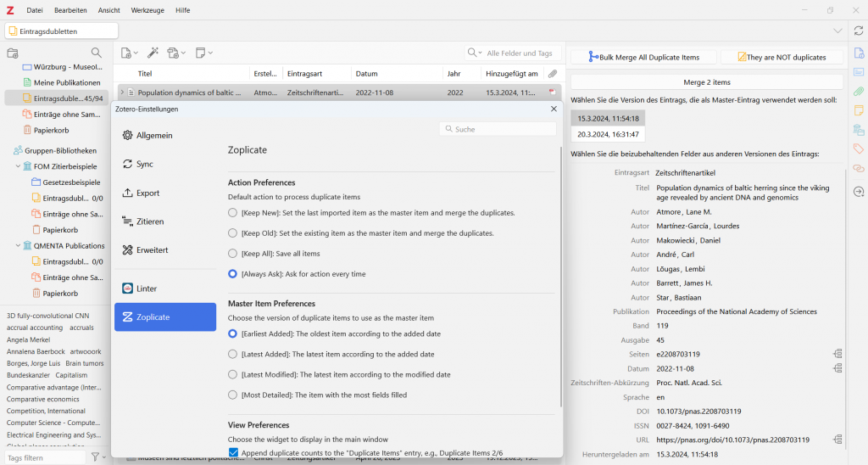
Task: Click the Alle Felder und Tags search box
Action: click(x=513, y=53)
